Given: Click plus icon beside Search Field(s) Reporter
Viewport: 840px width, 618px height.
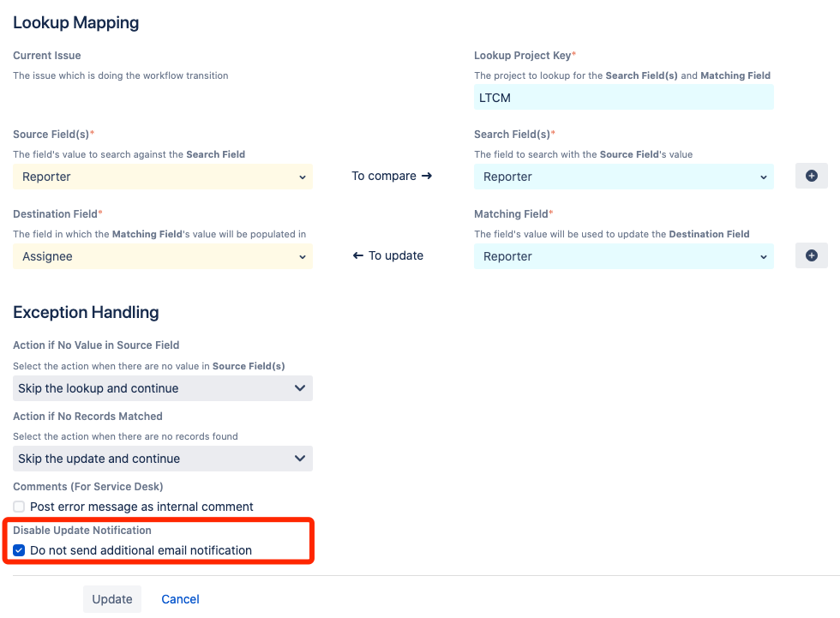Looking at the screenshot, I should point(812,176).
